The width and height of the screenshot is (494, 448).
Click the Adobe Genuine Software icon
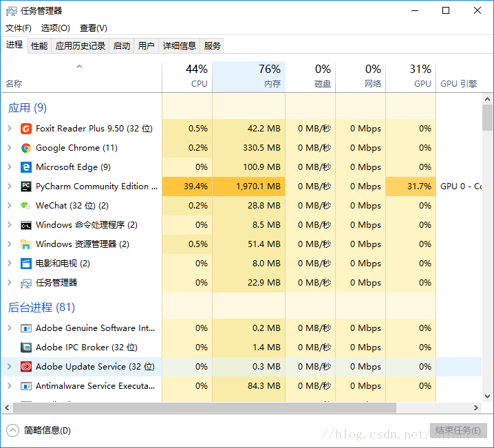[26, 328]
